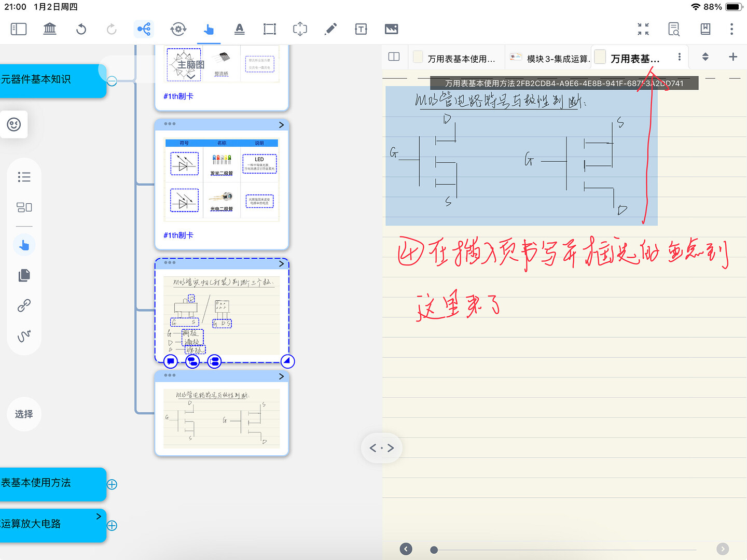Image resolution: width=747 pixels, height=560 pixels.
Task: Add a new document tab with plus
Action: pyautogui.click(x=733, y=57)
